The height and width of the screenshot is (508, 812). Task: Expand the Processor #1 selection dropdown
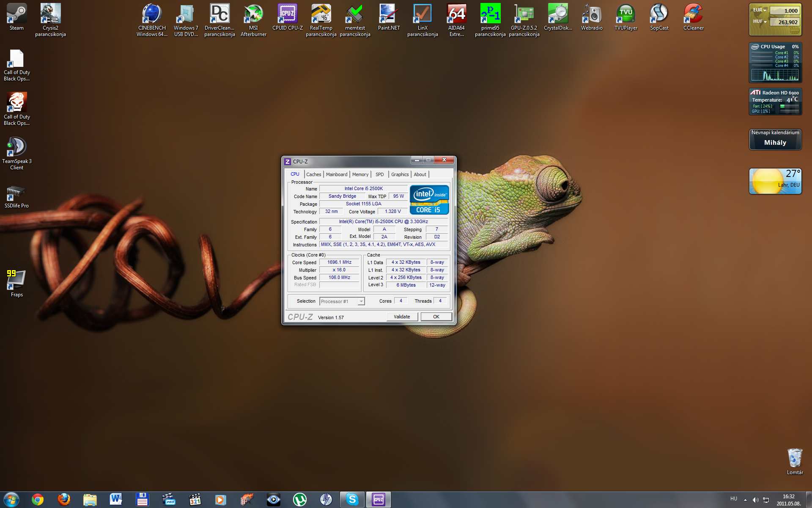pyautogui.click(x=361, y=301)
